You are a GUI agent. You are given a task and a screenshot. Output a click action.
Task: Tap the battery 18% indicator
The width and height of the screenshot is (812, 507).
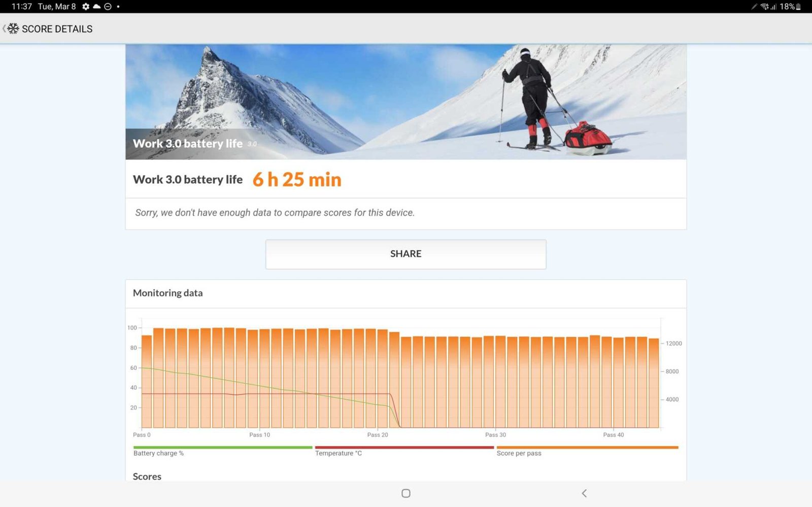pos(790,7)
